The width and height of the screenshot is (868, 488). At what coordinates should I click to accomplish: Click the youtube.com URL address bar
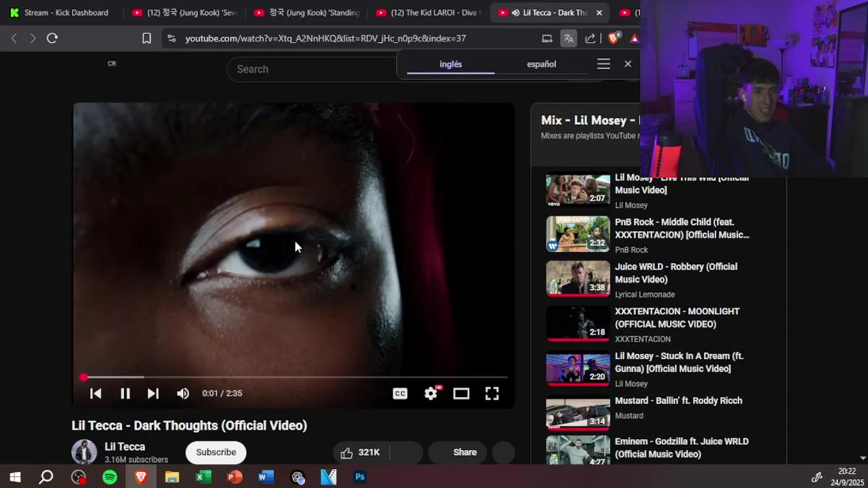tap(325, 38)
